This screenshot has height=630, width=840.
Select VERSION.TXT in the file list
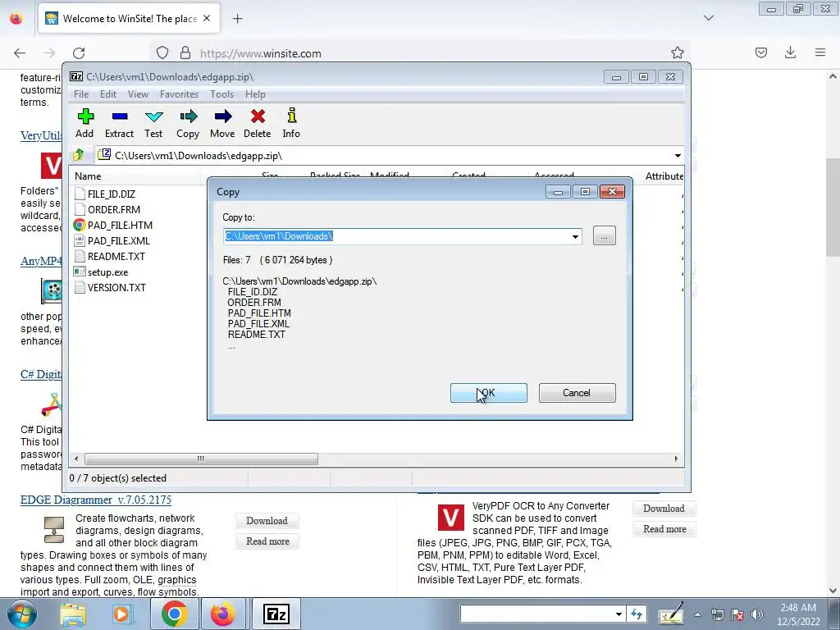[116, 288]
